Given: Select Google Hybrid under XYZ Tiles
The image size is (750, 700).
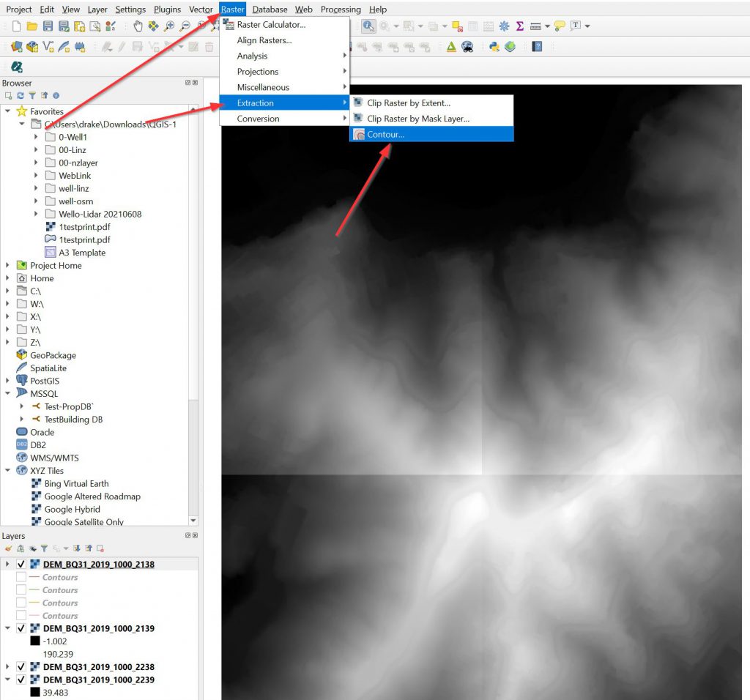Looking at the screenshot, I should click(x=72, y=510).
